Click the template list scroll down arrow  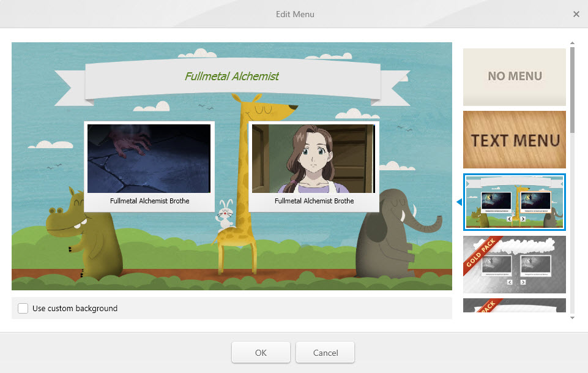point(572,317)
